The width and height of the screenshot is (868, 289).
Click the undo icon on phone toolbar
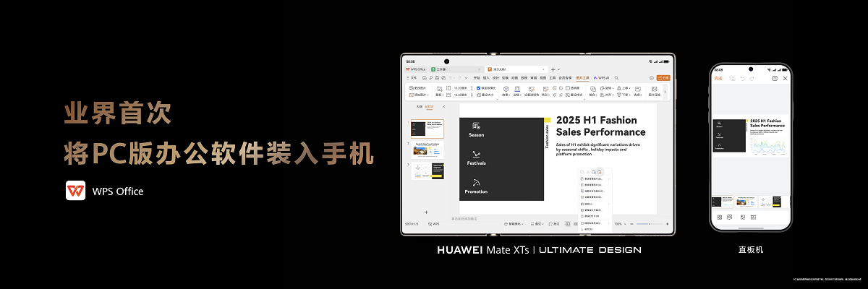[x=742, y=78]
